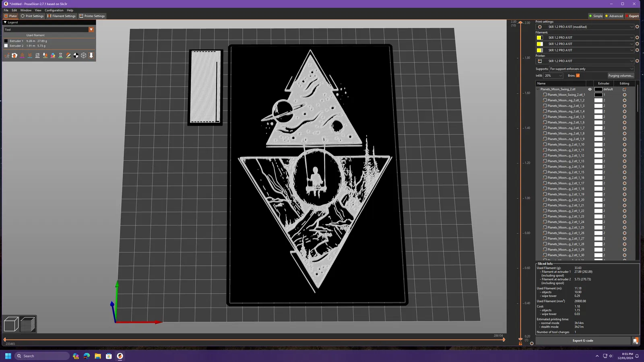The height and width of the screenshot is (362, 644).
Task: Click the black extruder swatch for Planets_Moon_Swing_2.stl_1
Action: [x=599, y=95]
